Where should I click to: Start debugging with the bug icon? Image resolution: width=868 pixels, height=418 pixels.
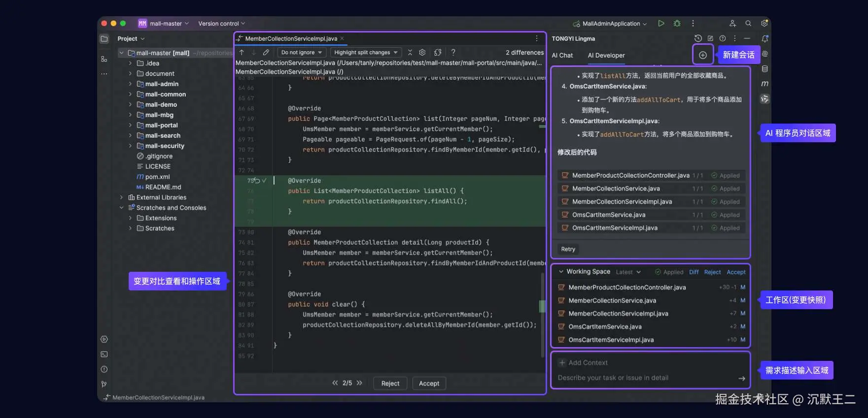[x=677, y=23]
